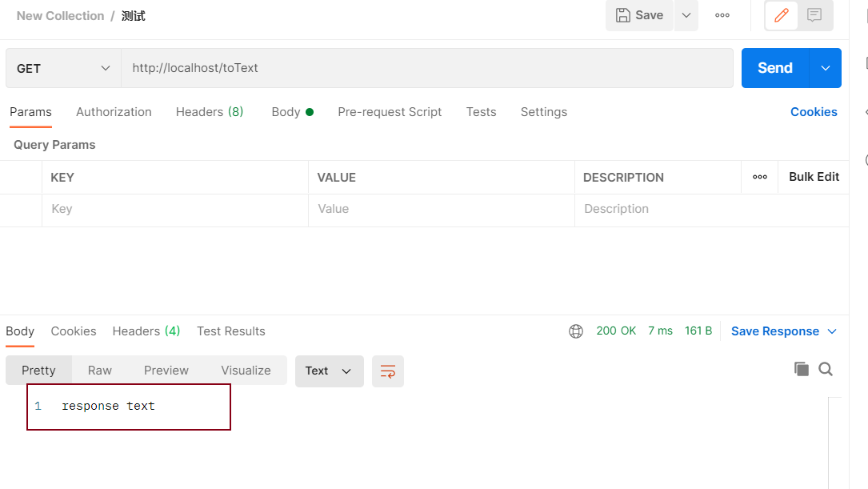Open the Authorization tab
Viewport: 868px width, 489px height.
[x=114, y=112]
